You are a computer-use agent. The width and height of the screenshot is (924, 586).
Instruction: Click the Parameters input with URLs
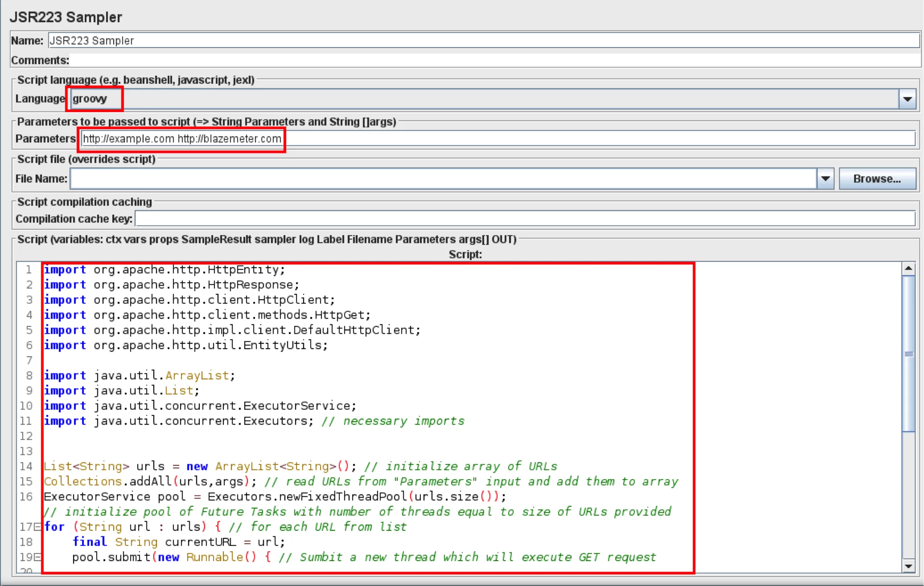(x=496, y=139)
